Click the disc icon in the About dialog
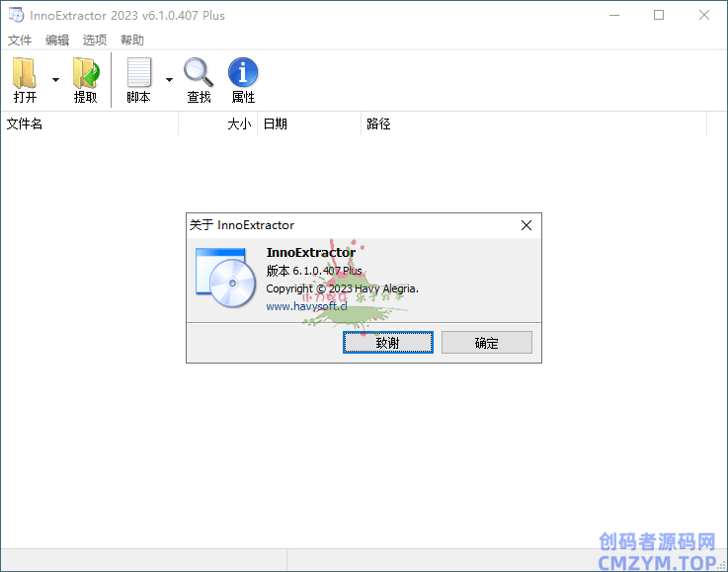Image resolution: width=728 pixels, height=572 pixels. click(x=224, y=279)
